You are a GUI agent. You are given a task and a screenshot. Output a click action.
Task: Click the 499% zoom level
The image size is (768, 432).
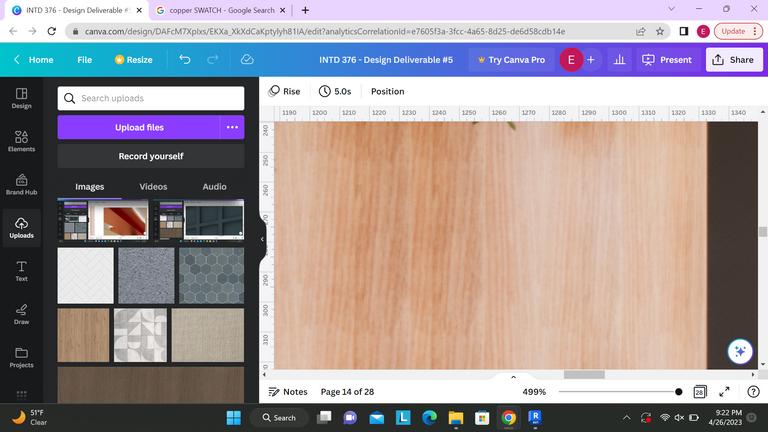click(534, 392)
